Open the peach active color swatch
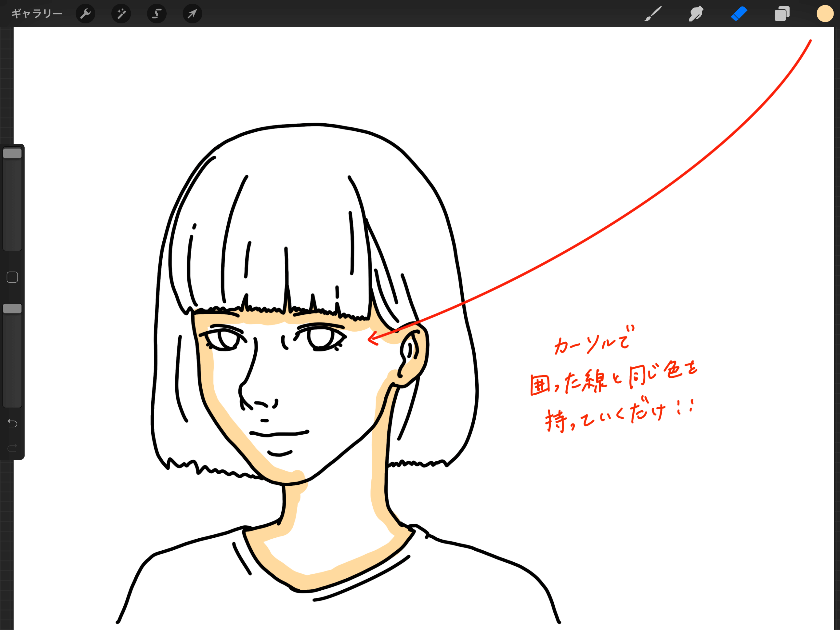This screenshot has height=630, width=840. (825, 14)
